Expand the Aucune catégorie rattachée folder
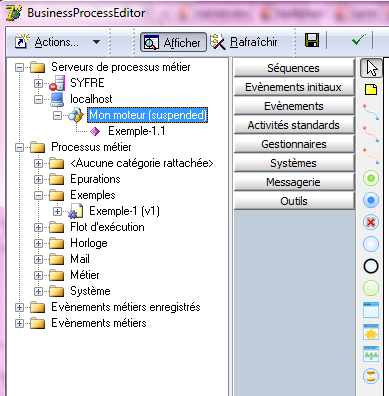 (38, 163)
